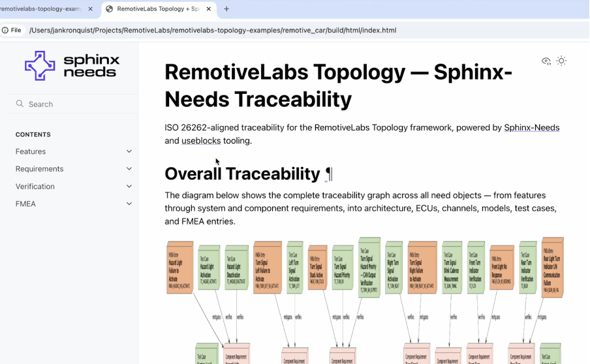
Task: Focus the sidebar Search field
Action: pos(72,104)
